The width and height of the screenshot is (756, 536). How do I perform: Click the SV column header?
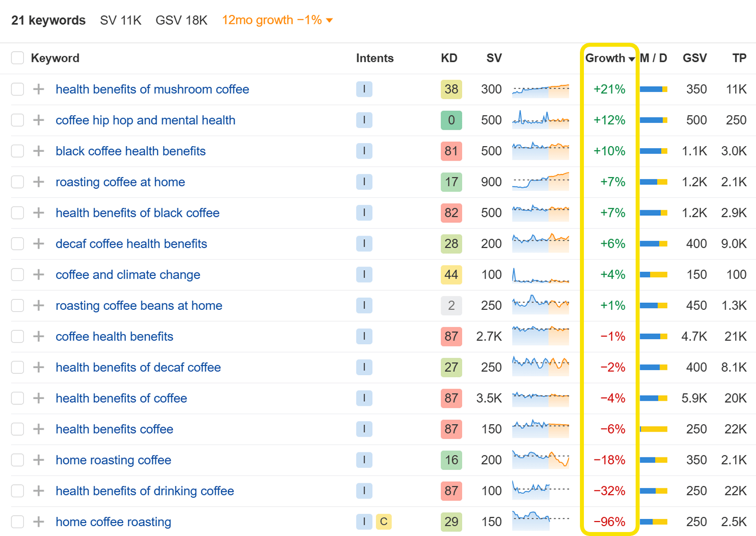point(494,58)
